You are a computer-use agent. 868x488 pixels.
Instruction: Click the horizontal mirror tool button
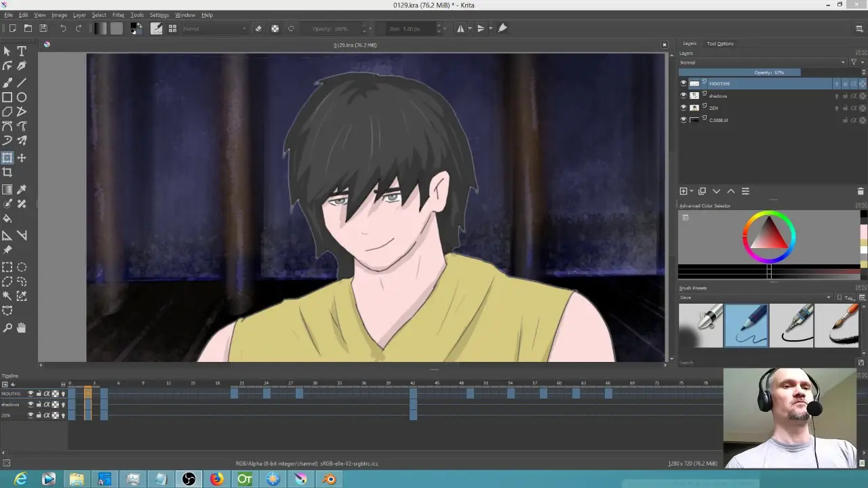pyautogui.click(x=461, y=28)
